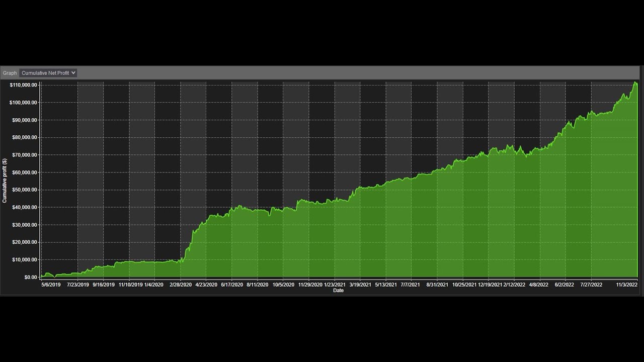Click the $60,000.00 y-axis label
This screenshot has width=644, height=362.
pos(25,172)
